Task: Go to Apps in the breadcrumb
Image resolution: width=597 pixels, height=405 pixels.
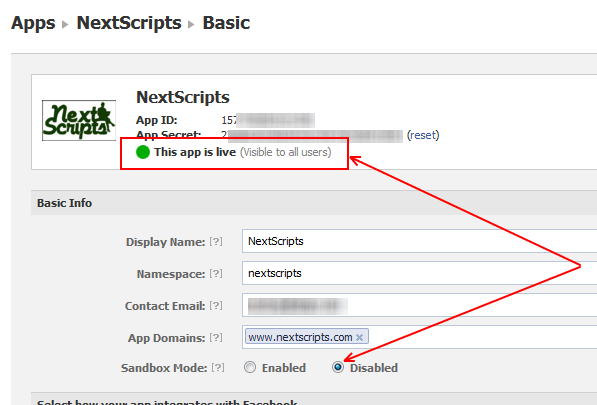Action: tap(33, 23)
